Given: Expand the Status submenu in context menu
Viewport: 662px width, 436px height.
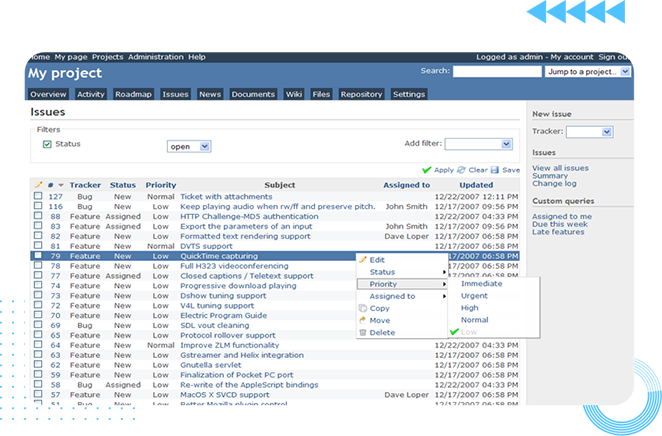Looking at the screenshot, I should tap(402, 272).
